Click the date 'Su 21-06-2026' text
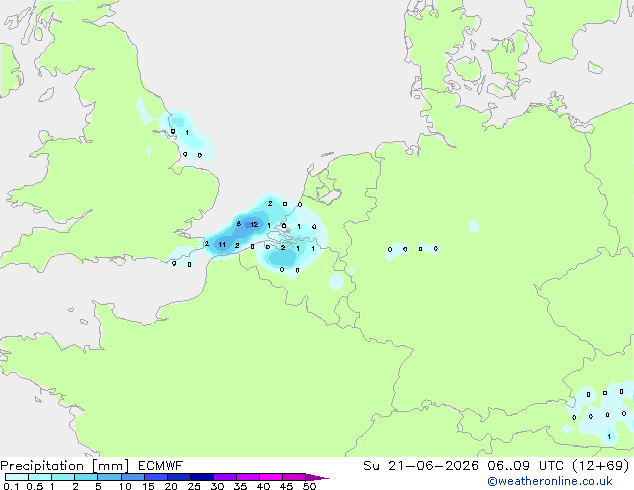This screenshot has height=490, width=634. pos(421,466)
